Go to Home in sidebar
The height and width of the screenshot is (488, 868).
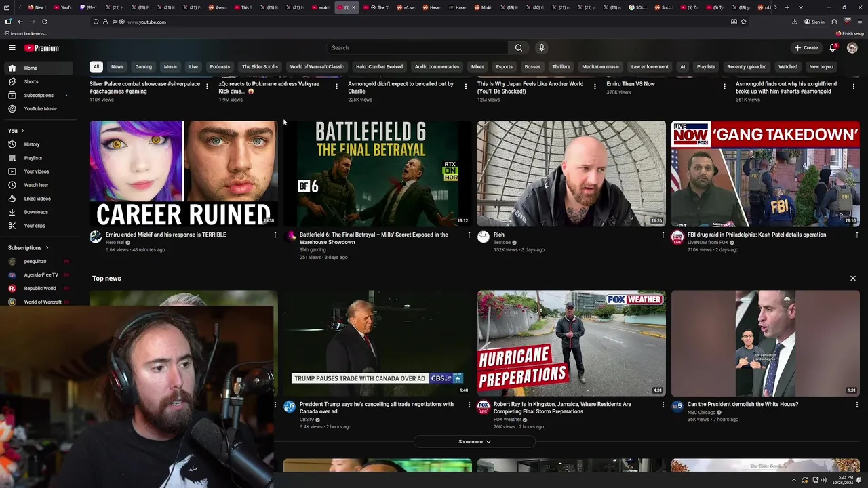[37, 68]
